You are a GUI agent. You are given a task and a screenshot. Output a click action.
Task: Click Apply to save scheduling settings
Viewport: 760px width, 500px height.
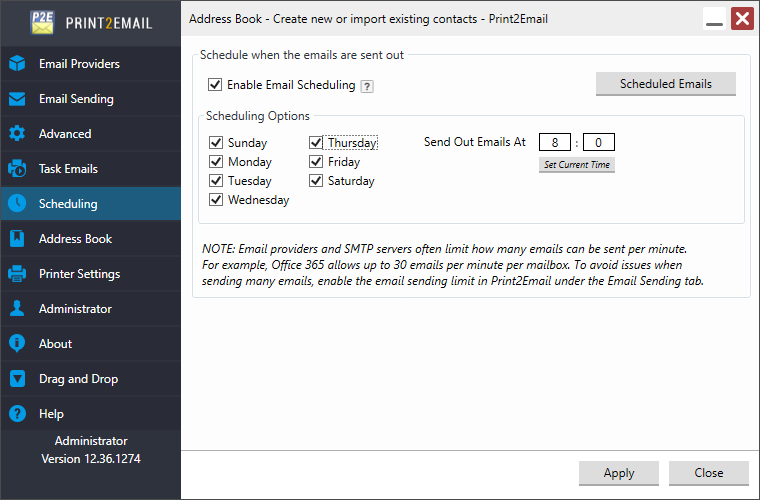point(618,473)
